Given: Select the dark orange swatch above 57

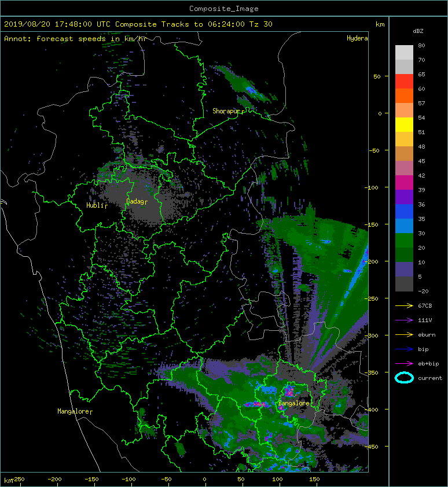Looking at the screenshot, I should pos(404,96).
